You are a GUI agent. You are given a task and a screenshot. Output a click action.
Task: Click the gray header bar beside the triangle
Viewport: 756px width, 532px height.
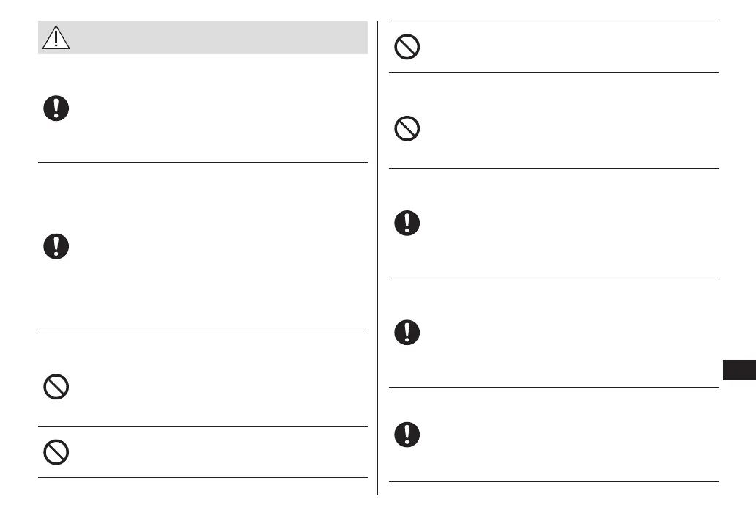[220, 37]
